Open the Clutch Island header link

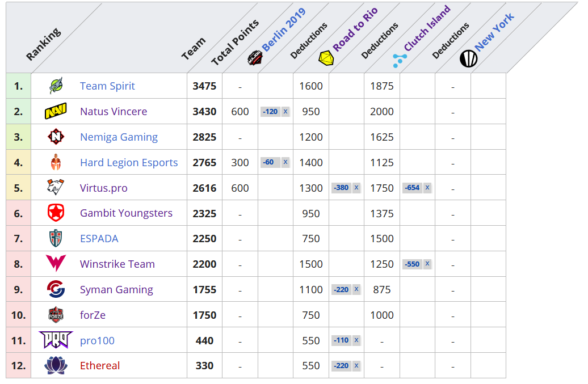[427, 28]
